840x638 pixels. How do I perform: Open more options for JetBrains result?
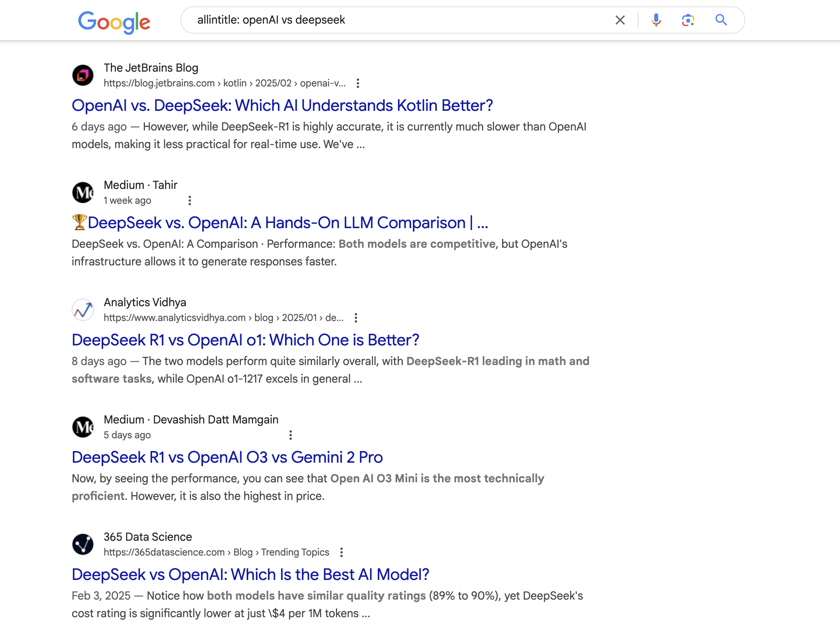click(358, 83)
